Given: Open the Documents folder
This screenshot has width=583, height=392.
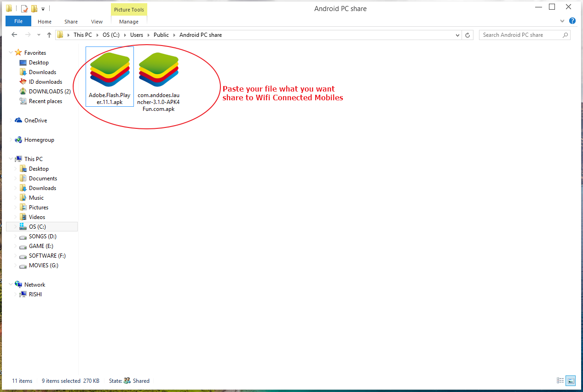Looking at the screenshot, I should [x=43, y=179].
